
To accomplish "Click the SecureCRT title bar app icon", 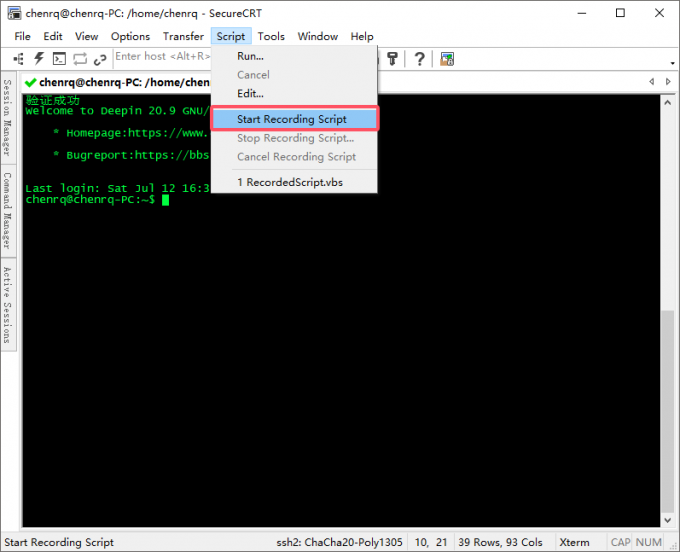I will tap(14, 13).
